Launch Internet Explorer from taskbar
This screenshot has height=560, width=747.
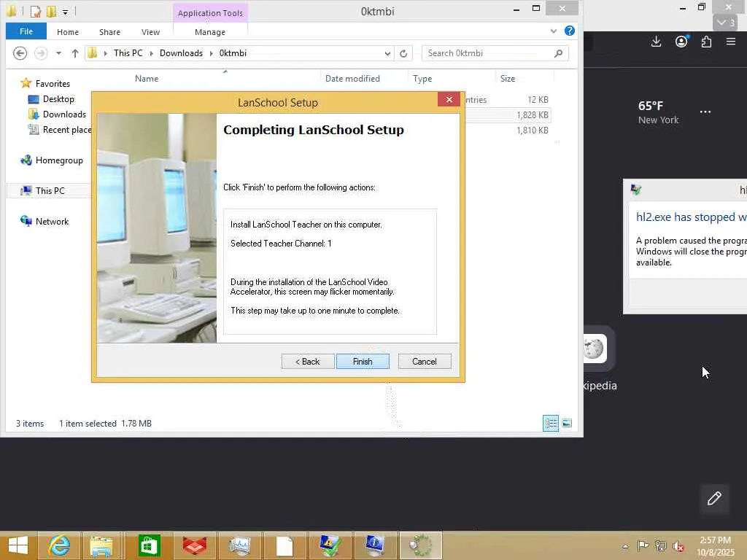click(59, 545)
